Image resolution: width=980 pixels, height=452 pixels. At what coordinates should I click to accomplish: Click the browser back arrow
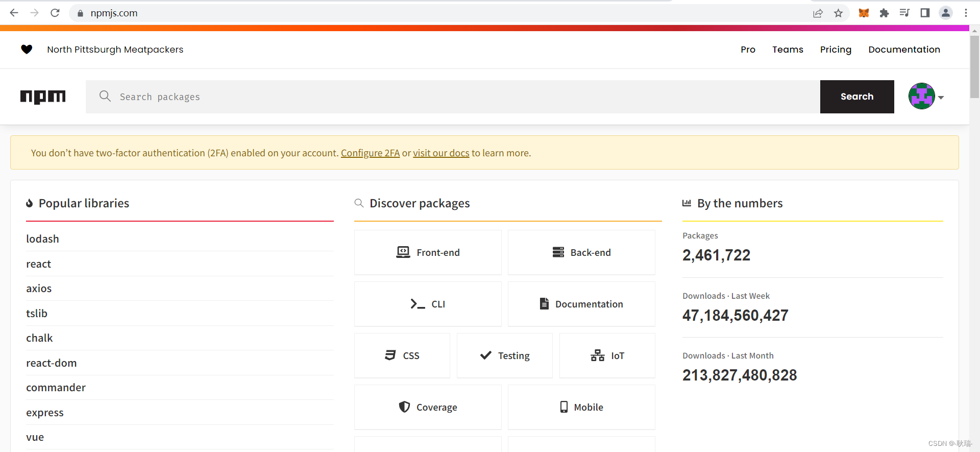pyautogui.click(x=14, y=13)
